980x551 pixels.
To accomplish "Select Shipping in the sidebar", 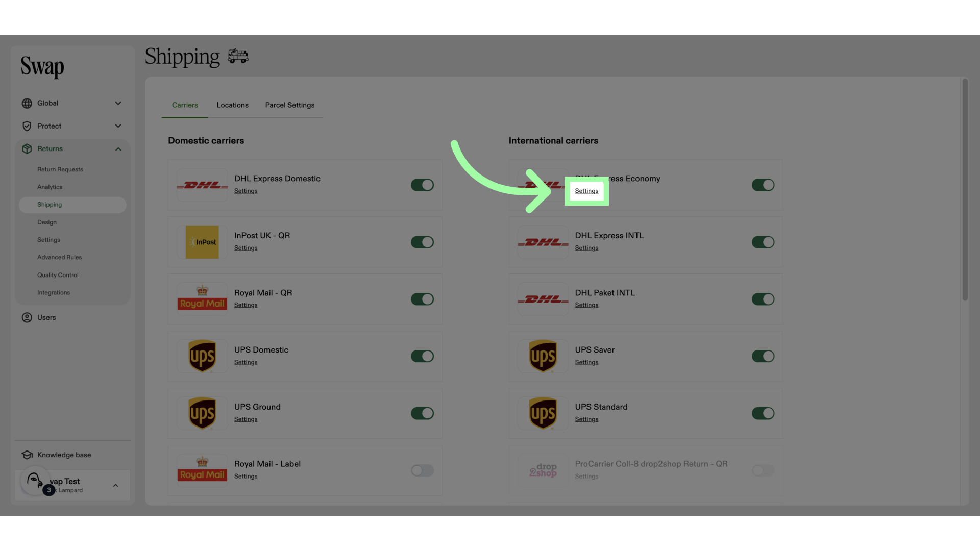I will pyautogui.click(x=72, y=205).
